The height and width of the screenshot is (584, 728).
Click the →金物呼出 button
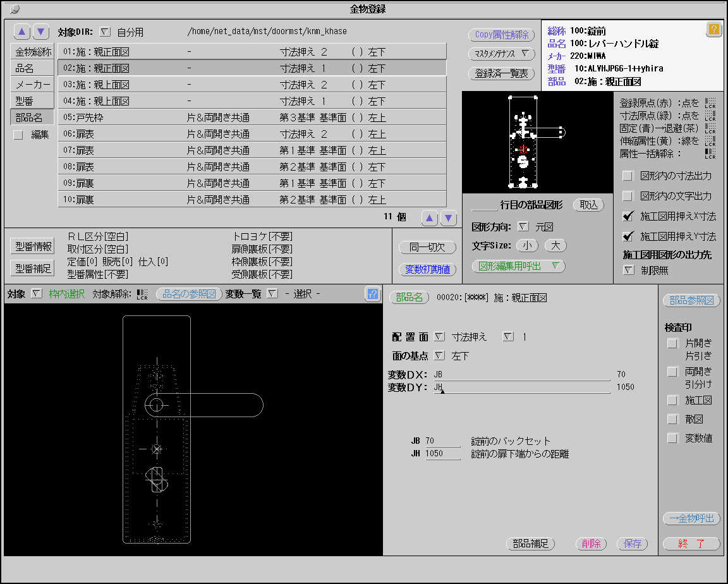tap(691, 518)
